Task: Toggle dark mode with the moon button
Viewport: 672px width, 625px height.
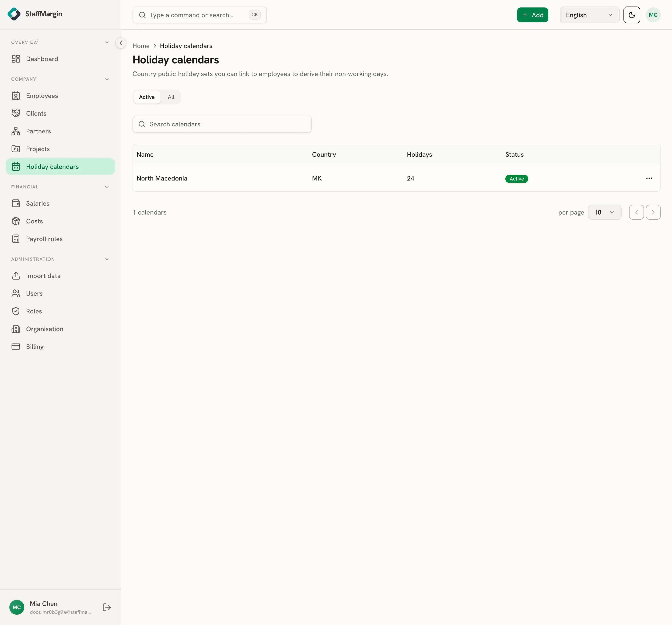Action: click(632, 15)
